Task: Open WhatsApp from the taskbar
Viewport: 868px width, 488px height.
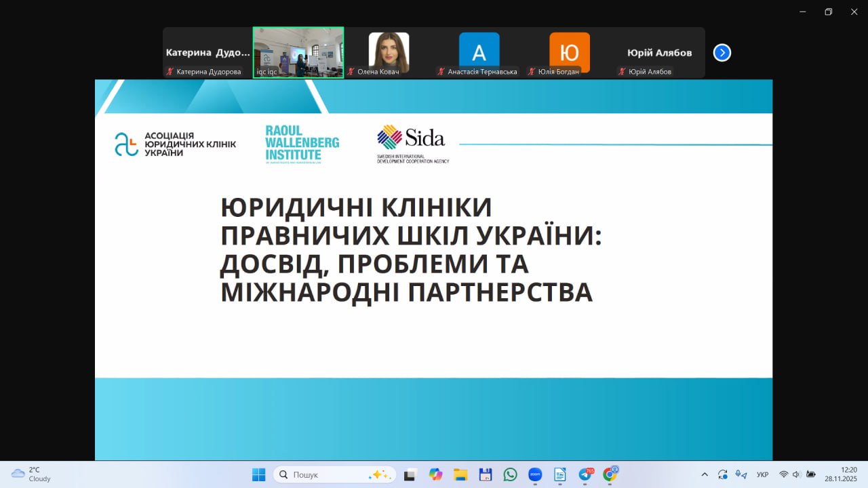Action: pyautogui.click(x=510, y=474)
